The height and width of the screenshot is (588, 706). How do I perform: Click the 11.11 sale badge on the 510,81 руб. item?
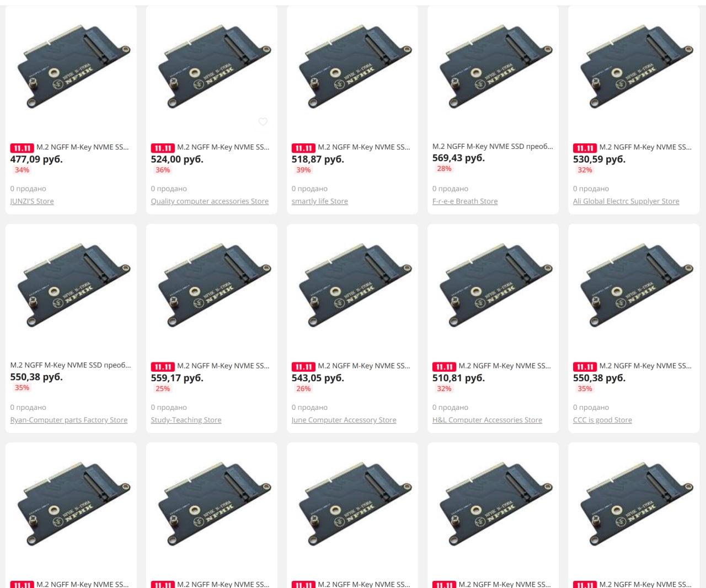pos(444,366)
